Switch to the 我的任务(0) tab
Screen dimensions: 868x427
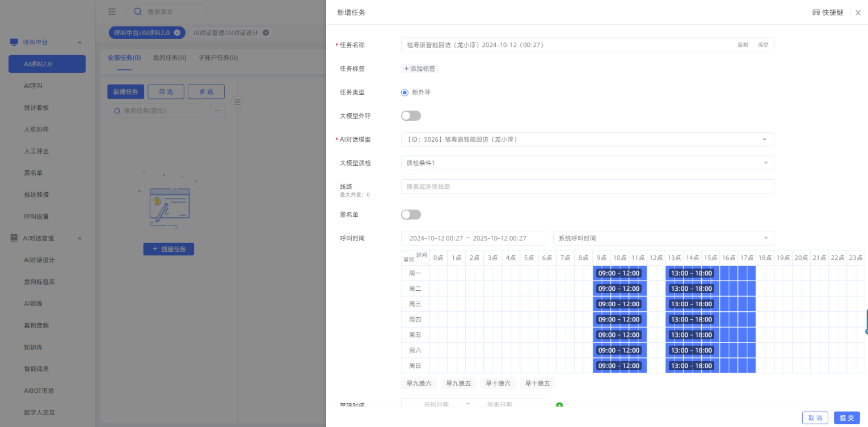169,58
